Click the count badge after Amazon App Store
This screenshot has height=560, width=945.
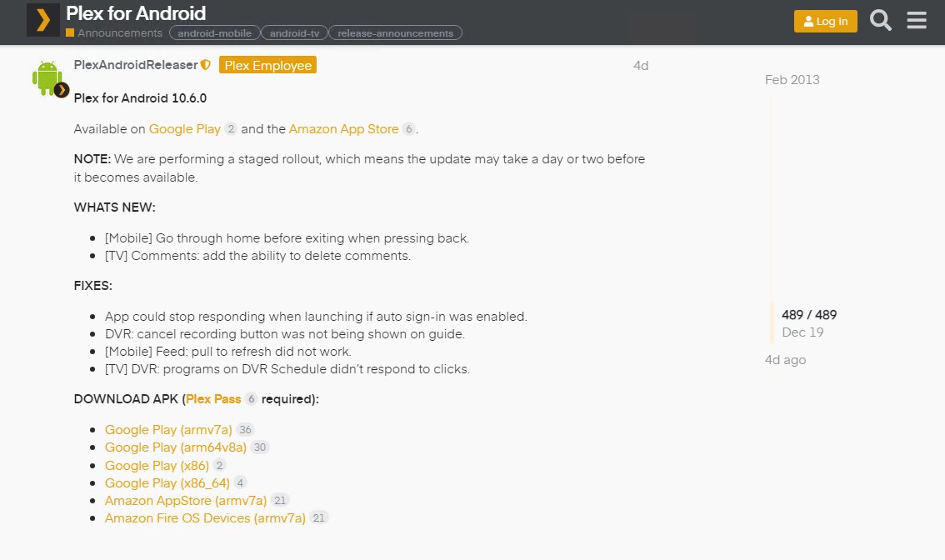coord(408,129)
